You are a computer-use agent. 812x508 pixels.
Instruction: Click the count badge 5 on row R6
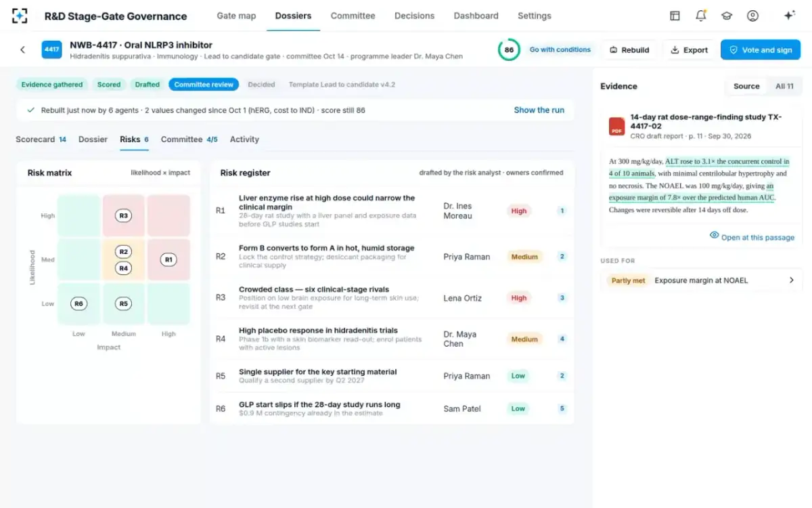tap(562, 408)
